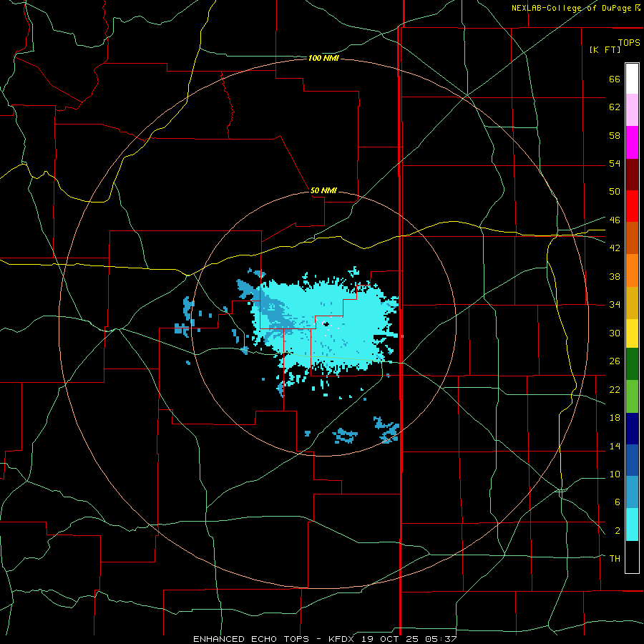Click the light orange 38-42 kft swatch
This screenshot has width=644, height=644.
[x=632, y=270]
